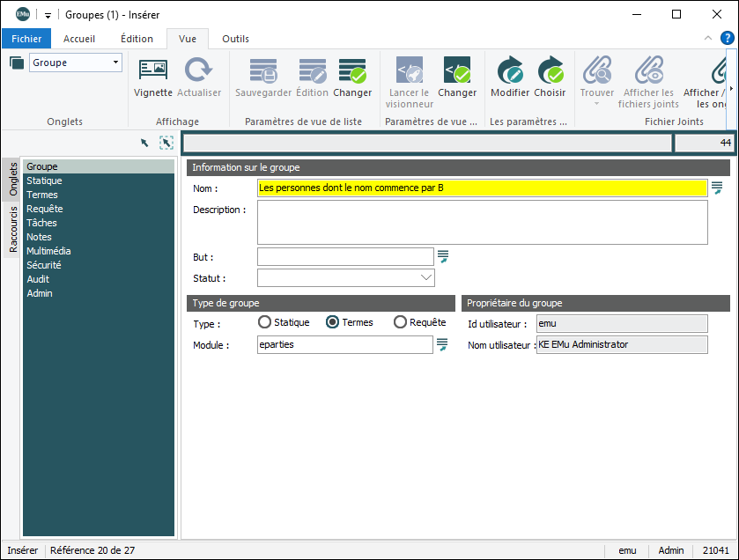This screenshot has height=560, width=739.
Task: Open the lookup list icon beside But field
Action: coord(443,256)
